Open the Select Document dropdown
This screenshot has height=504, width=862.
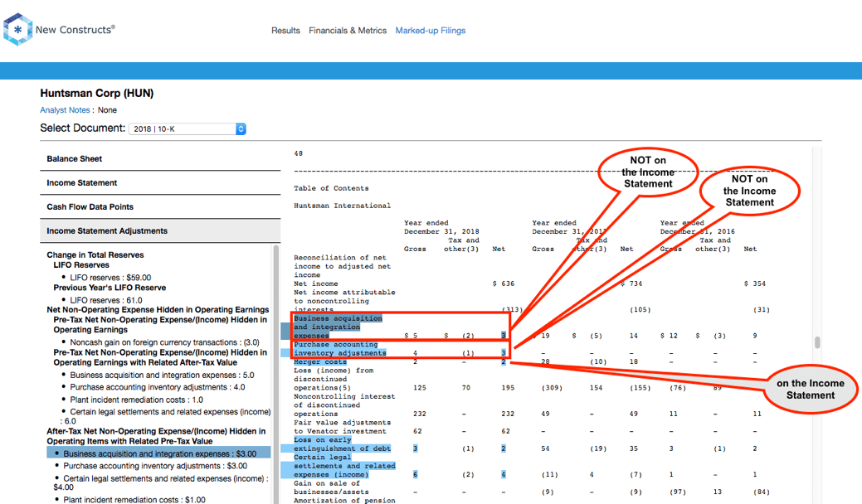[187, 129]
